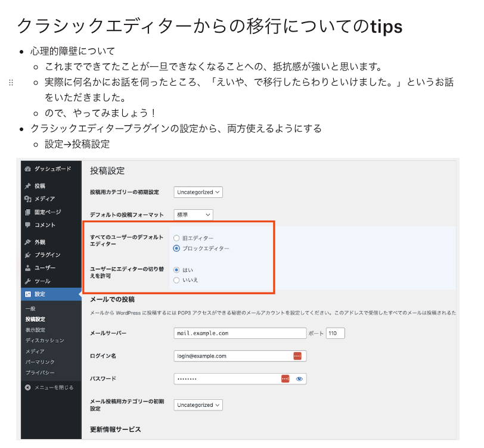484x448 pixels.
Task: Click the comment bubble icon beside コメント
Action: tap(28, 225)
